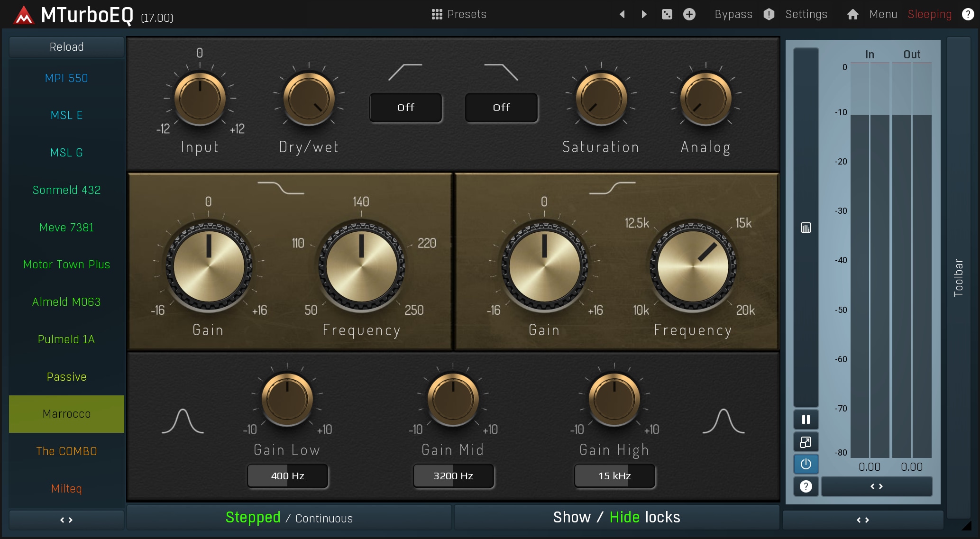Go to previous preset arrow
This screenshot has width=980, height=539.
pos(622,14)
